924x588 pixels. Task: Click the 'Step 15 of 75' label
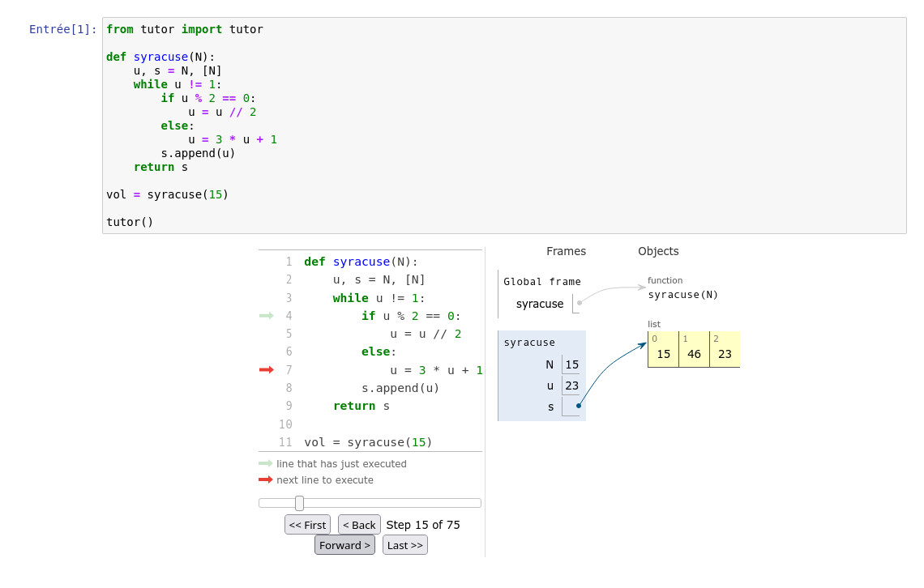click(422, 525)
